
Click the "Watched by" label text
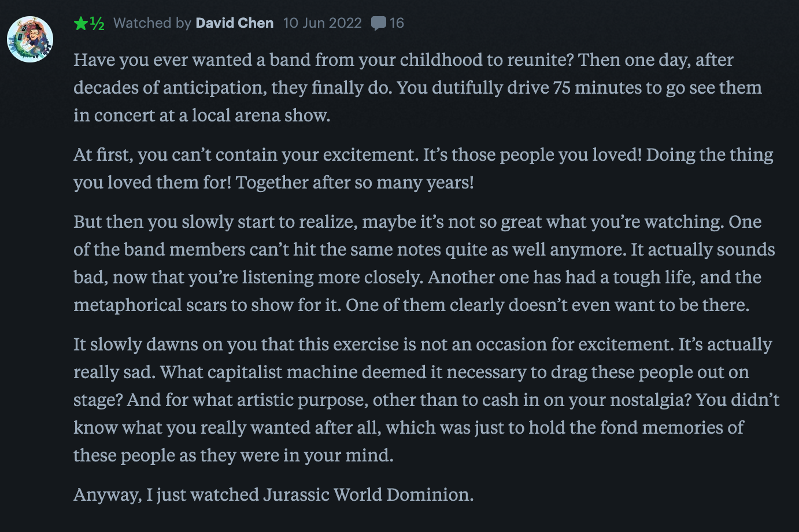point(152,23)
